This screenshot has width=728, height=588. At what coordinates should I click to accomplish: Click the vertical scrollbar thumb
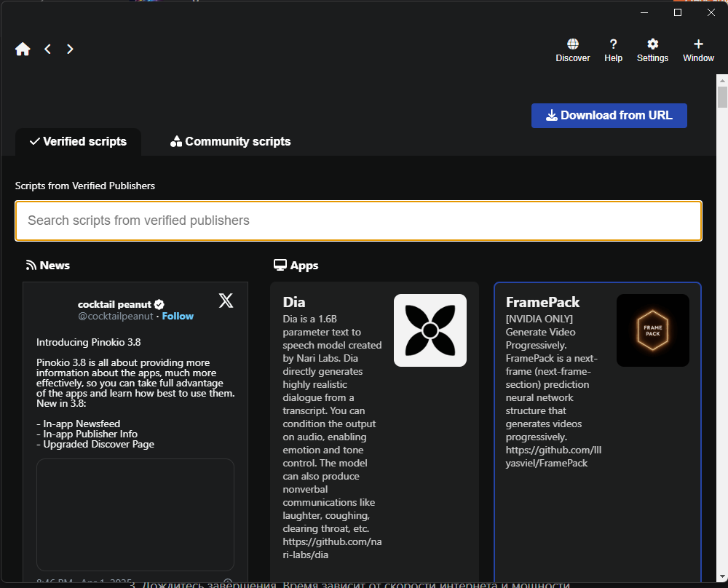pyautogui.click(x=722, y=97)
